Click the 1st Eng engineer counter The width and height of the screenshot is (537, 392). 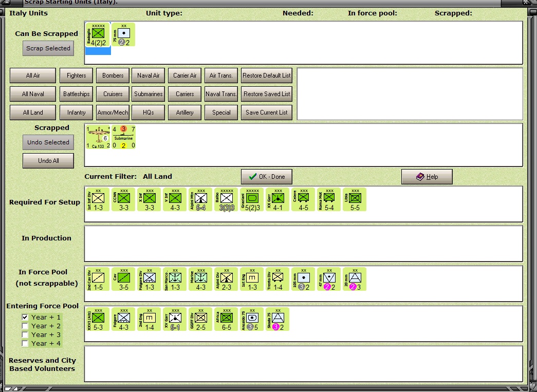(252, 279)
